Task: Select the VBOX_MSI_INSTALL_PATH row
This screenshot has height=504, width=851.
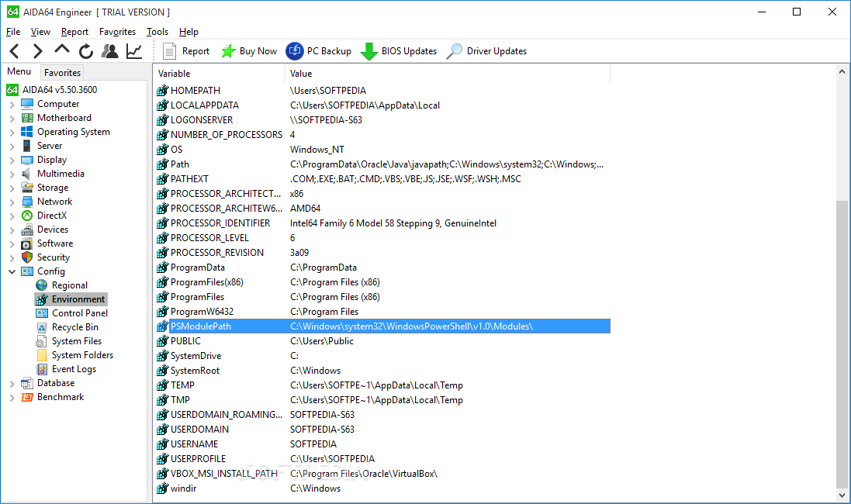Action: (x=382, y=474)
